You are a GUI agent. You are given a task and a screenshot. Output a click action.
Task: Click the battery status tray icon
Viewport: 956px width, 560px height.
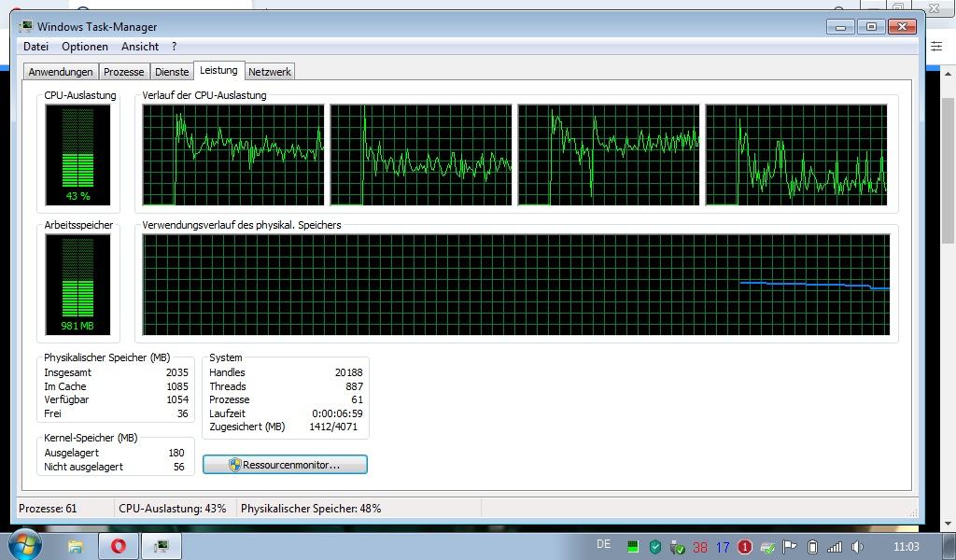pos(812,547)
